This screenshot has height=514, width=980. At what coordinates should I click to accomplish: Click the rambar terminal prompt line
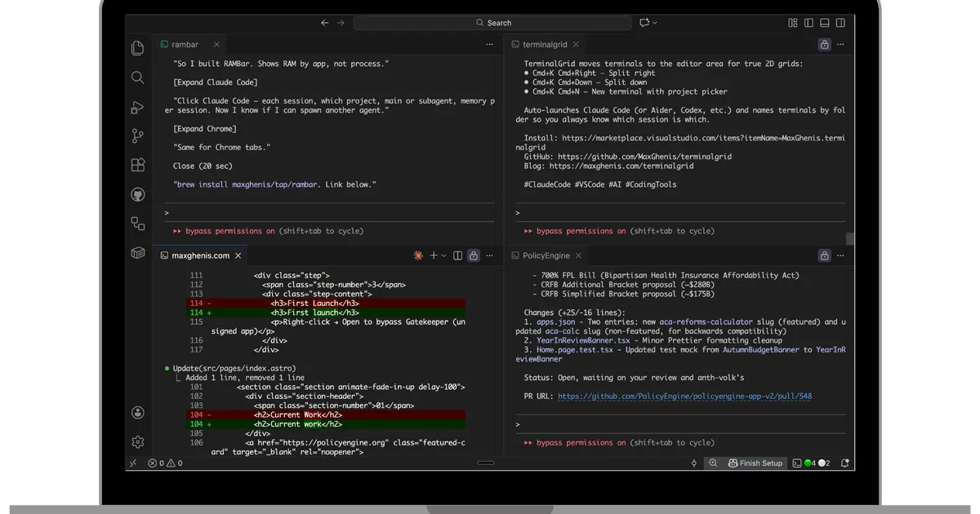pos(329,213)
